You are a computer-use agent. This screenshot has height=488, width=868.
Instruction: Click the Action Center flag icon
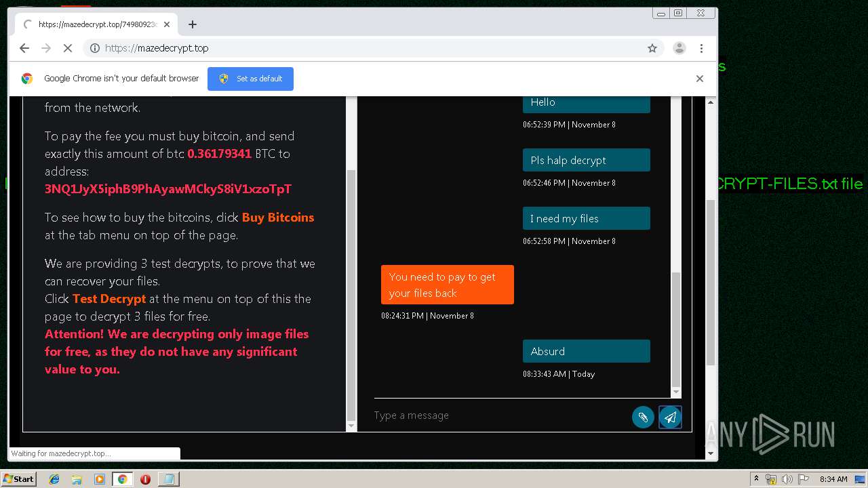tap(804, 479)
